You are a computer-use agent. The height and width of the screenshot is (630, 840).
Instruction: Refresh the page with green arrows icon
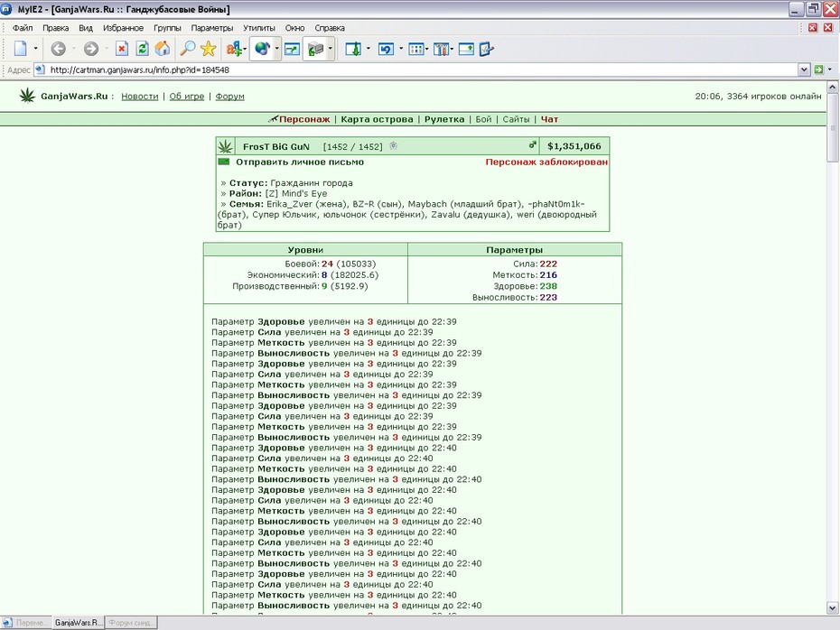(142, 49)
